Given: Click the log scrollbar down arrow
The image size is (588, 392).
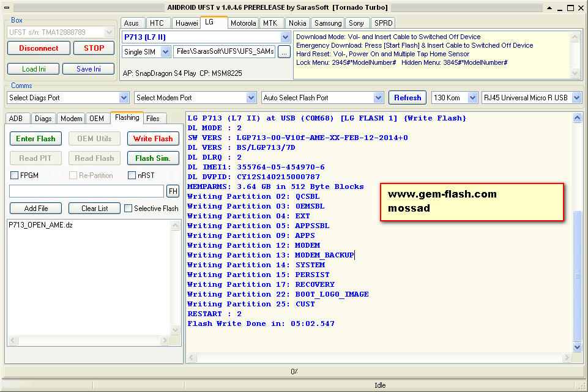Looking at the screenshot, I should pyautogui.click(x=578, y=347).
